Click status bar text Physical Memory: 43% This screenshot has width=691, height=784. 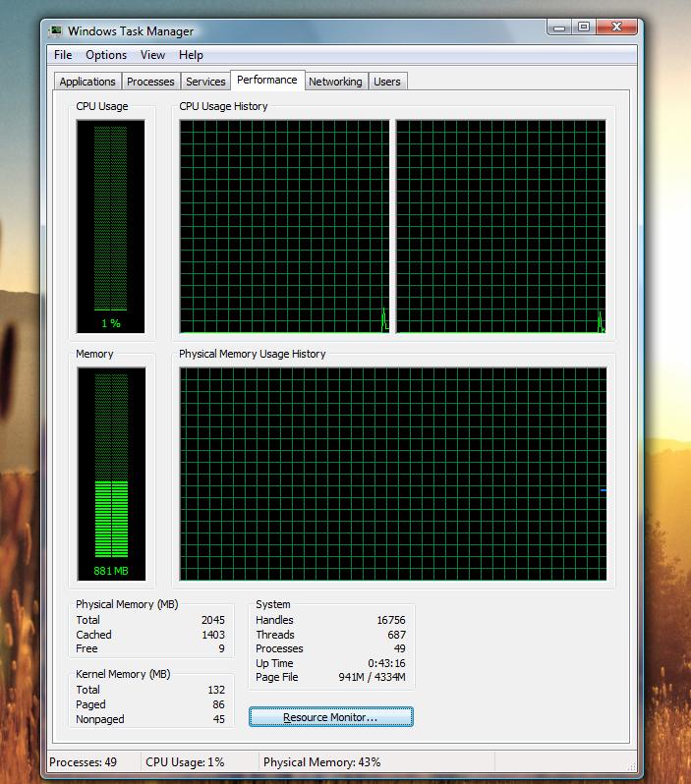point(322,762)
